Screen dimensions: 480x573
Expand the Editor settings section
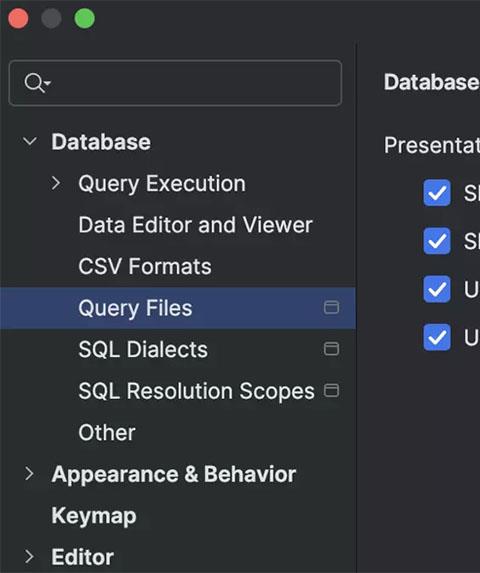[x=29, y=557]
